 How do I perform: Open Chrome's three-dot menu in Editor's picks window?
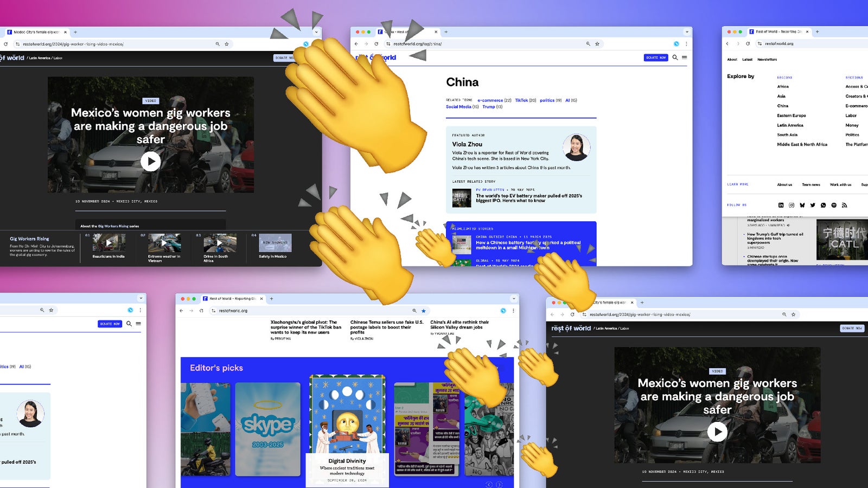[x=513, y=311]
